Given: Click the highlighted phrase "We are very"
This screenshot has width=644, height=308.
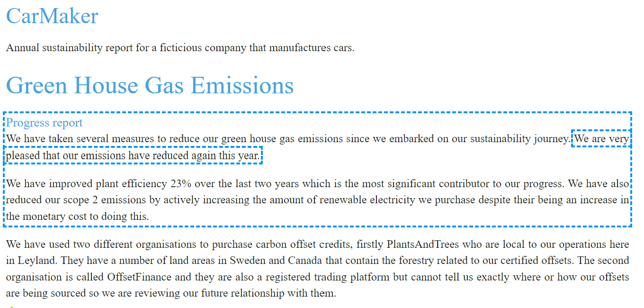Looking at the screenshot, I should (x=602, y=139).
